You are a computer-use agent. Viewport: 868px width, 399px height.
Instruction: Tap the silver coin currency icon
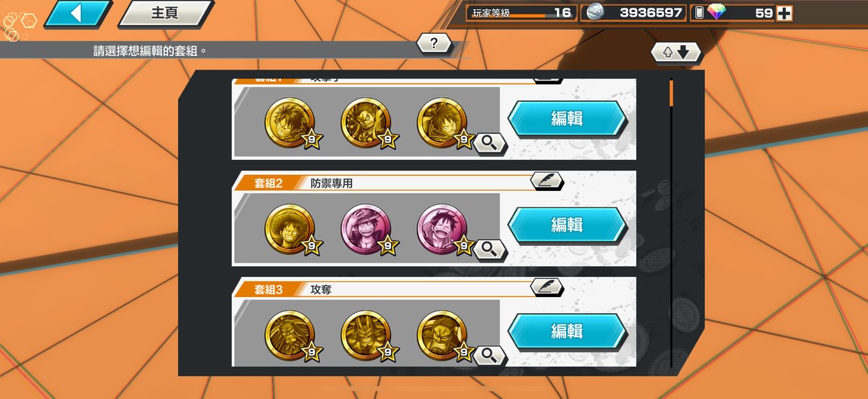pyautogui.click(x=596, y=13)
